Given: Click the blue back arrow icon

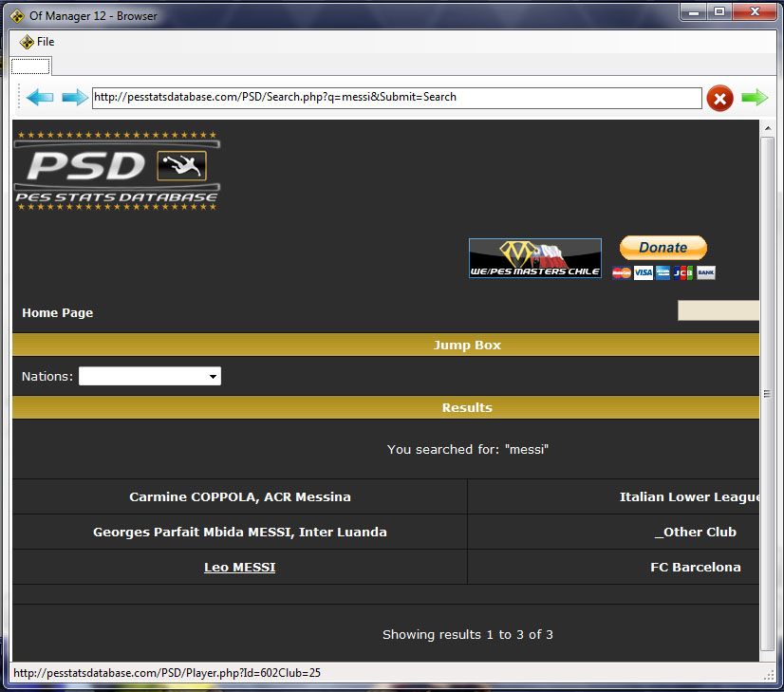Looking at the screenshot, I should (40, 97).
